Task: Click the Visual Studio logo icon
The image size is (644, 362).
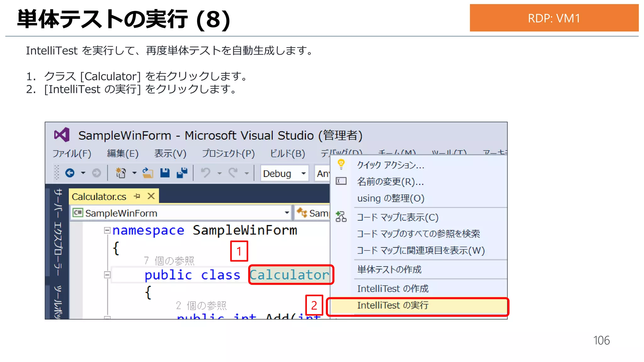Action: click(x=62, y=135)
